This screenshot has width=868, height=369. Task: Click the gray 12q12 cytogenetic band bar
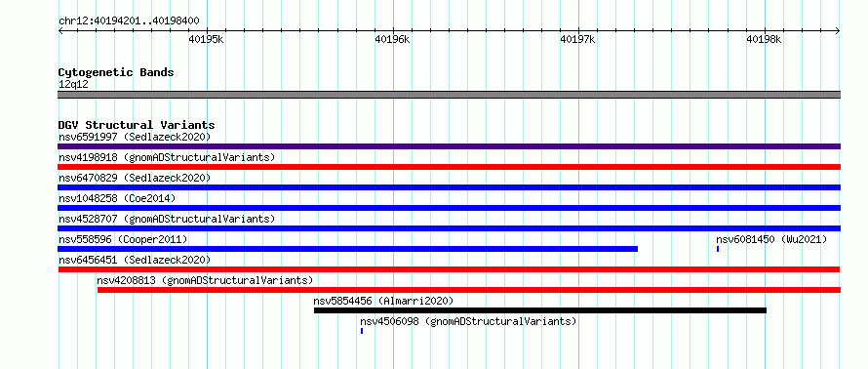(x=449, y=95)
